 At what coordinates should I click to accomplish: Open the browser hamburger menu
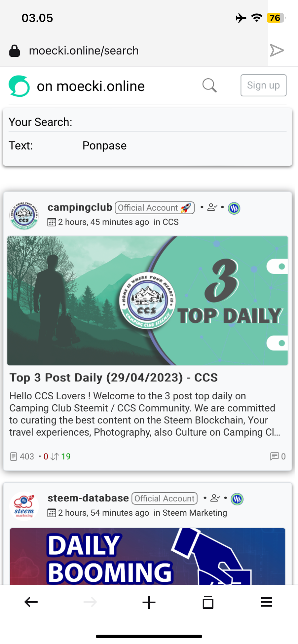coord(267,602)
